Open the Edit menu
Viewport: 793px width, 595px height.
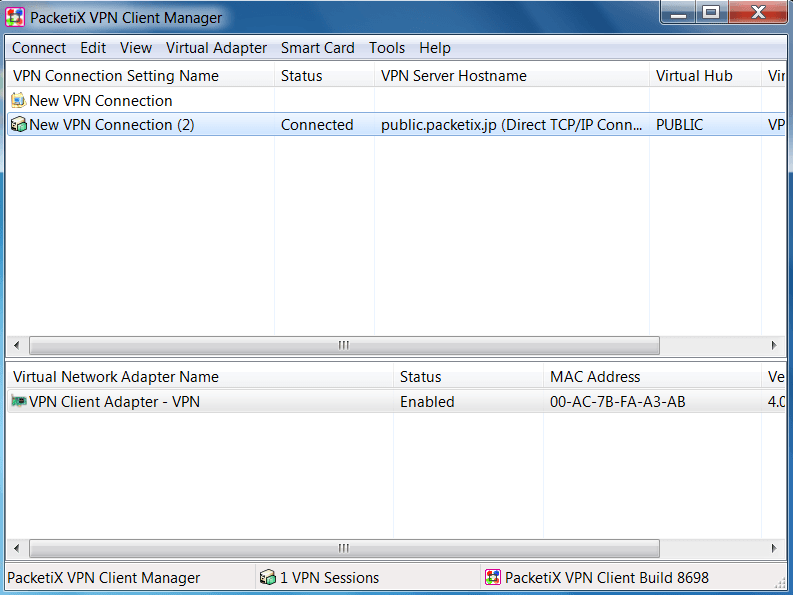pyautogui.click(x=93, y=48)
